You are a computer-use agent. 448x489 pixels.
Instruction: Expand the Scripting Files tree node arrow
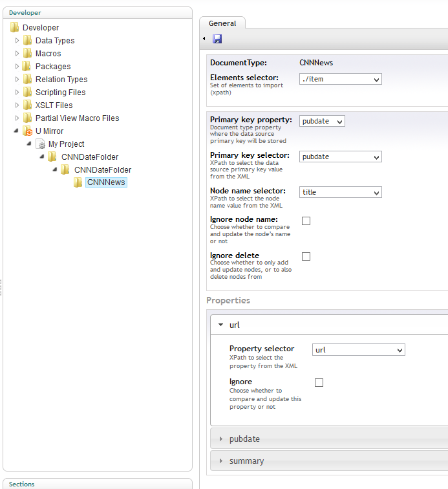[x=17, y=92]
